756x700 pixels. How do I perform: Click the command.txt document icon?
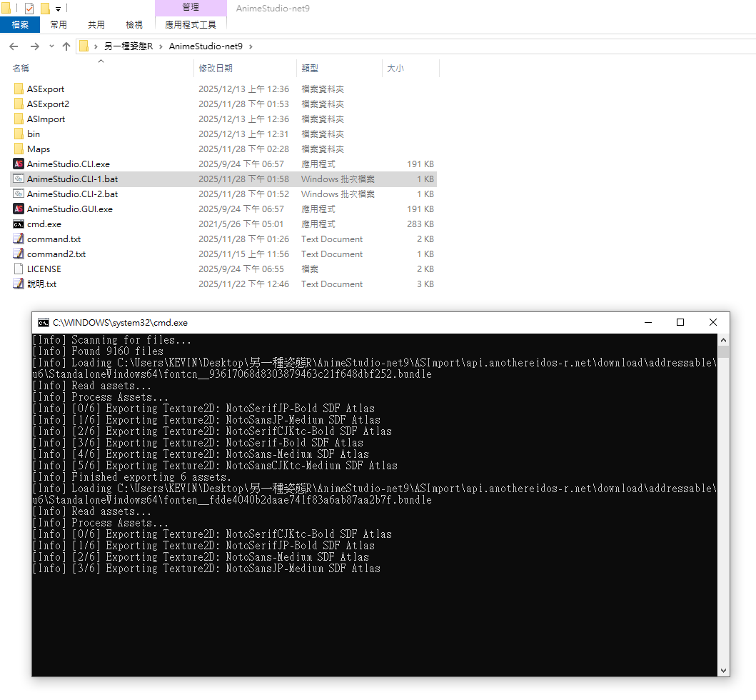pos(19,239)
